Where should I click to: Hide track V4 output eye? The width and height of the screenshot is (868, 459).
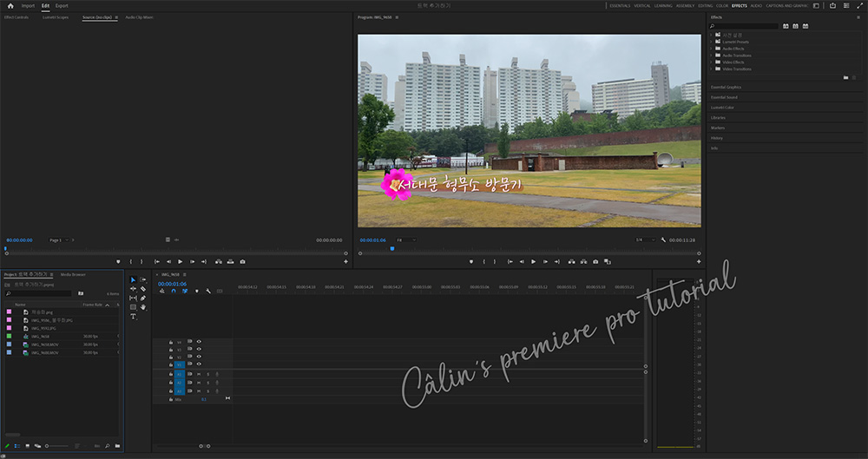point(199,342)
